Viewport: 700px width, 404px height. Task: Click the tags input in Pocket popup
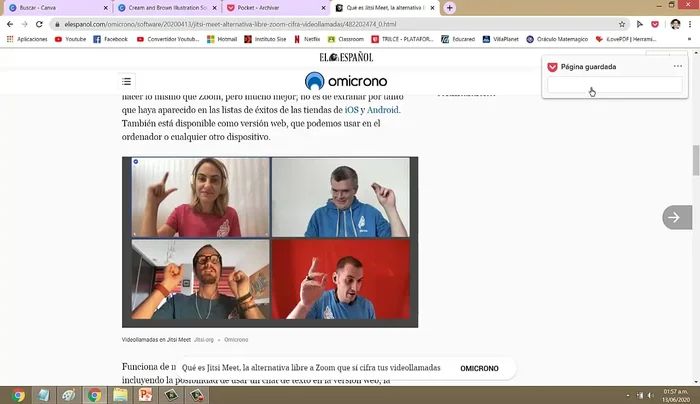tap(615, 85)
